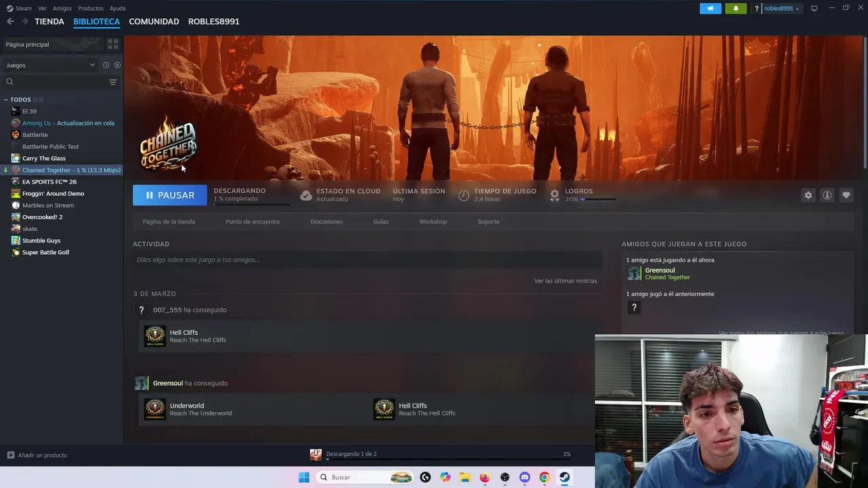Pause the download with PAUSAR button
The height and width of the screenshot is (488, 868).
(x=170, y=195)
